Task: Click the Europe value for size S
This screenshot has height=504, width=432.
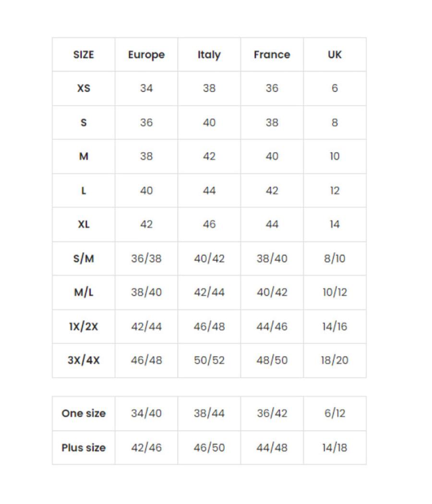Action: [146, 122]
